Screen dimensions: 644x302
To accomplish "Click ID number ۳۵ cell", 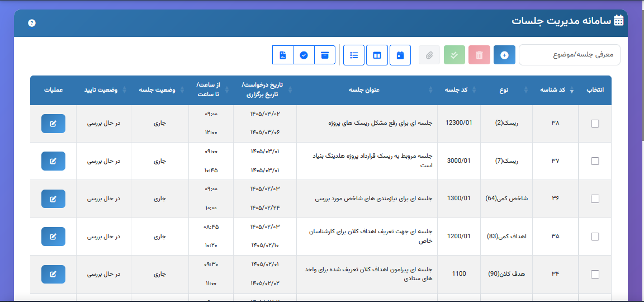I will click(x=555, y=237).
